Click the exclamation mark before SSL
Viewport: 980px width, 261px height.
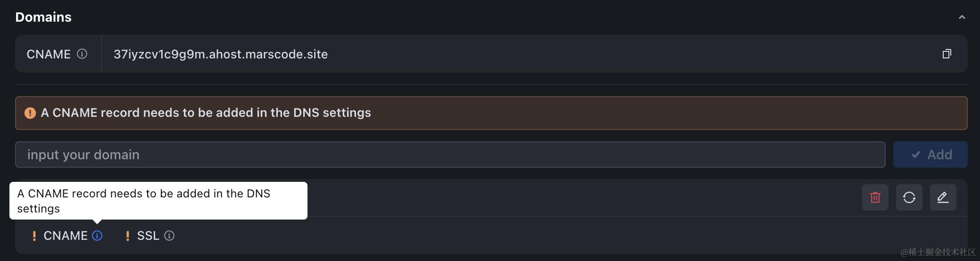coord(127,236)
